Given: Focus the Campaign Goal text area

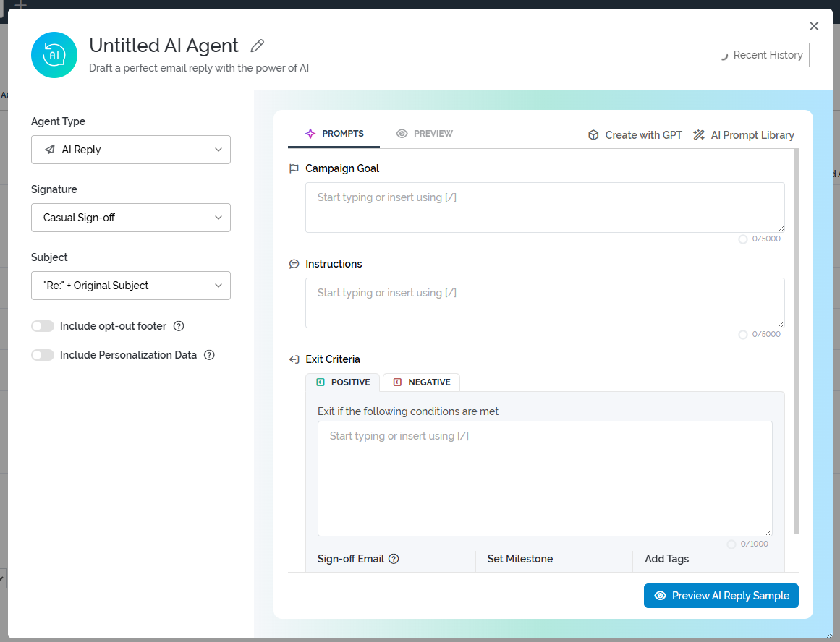Looking at the screenshot, I should pyautogui.click(x=545, y=207).
